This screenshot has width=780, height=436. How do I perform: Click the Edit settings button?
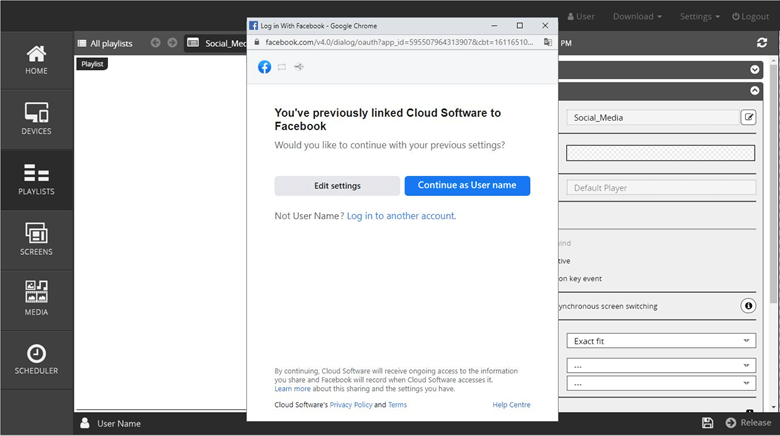coord(337,186)
